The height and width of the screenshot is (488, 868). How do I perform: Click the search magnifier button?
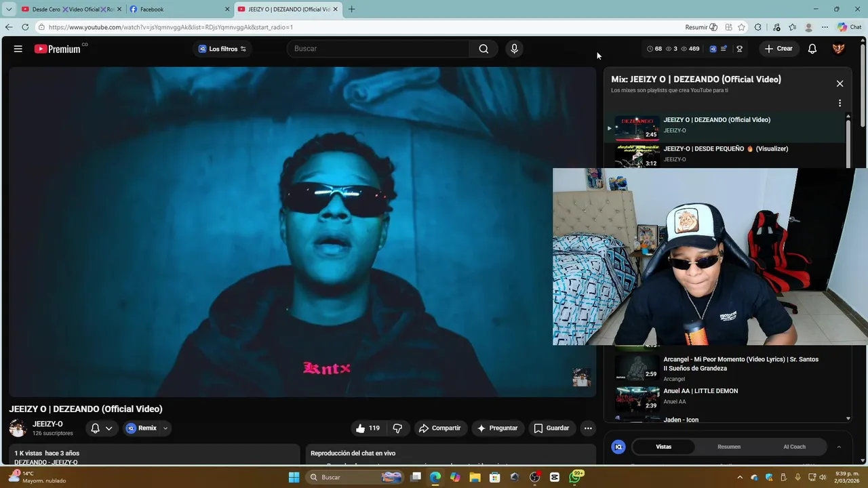tap(484, 49)
